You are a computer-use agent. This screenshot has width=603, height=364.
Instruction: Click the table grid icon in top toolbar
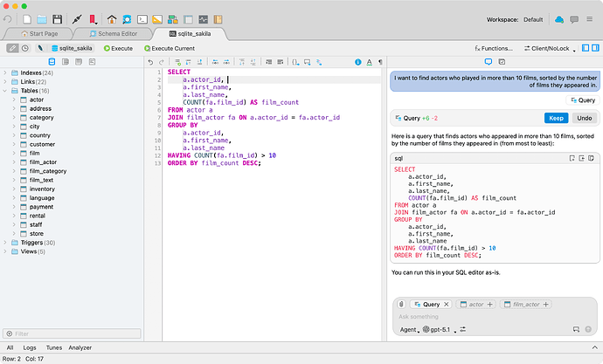point(188,19)
